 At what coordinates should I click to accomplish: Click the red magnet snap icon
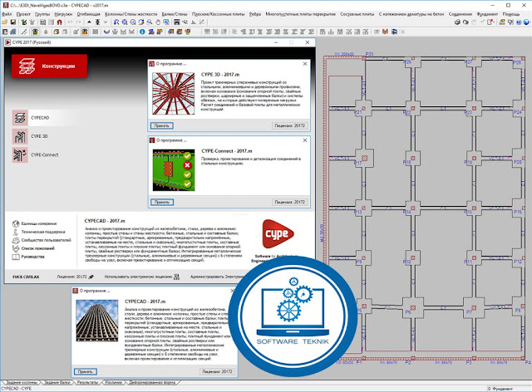tap(60, 22)
